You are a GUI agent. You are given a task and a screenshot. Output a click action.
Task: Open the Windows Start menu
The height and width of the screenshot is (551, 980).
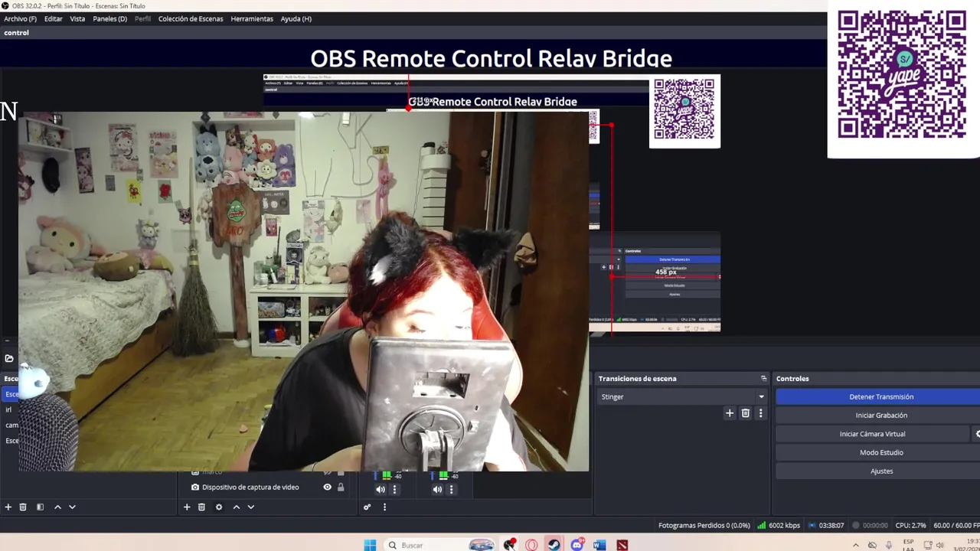click(x=370, y=545)
